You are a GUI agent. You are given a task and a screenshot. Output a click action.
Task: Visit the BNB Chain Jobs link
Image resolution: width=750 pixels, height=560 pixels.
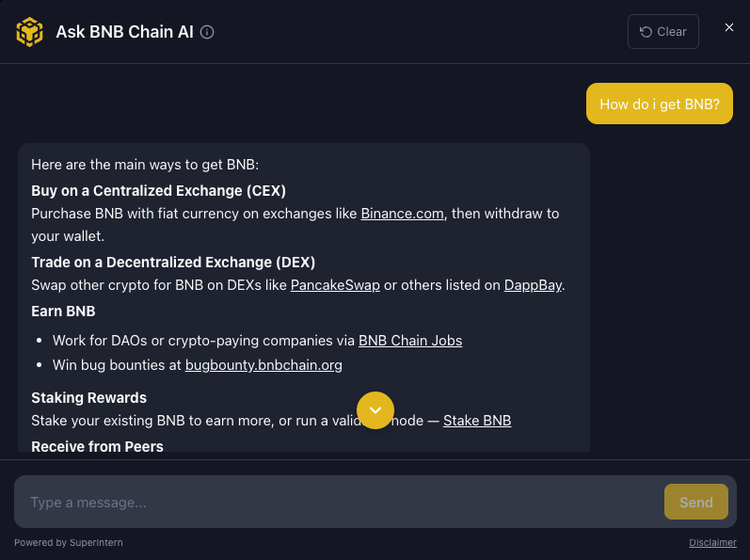pyautogui.click(x=410, y=341)
